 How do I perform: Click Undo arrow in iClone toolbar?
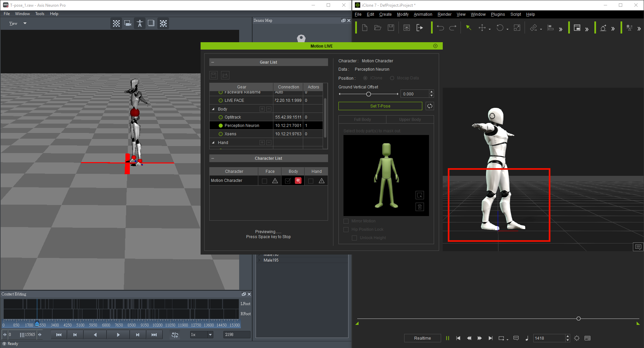tap(440, 28)
